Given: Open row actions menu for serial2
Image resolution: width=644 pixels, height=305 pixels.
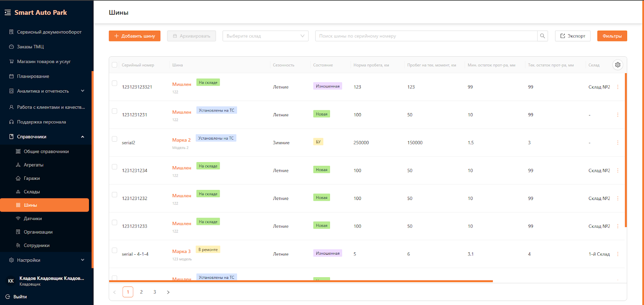Looking at the screenshot, I should pyautogui.click(x=617, y=143).
